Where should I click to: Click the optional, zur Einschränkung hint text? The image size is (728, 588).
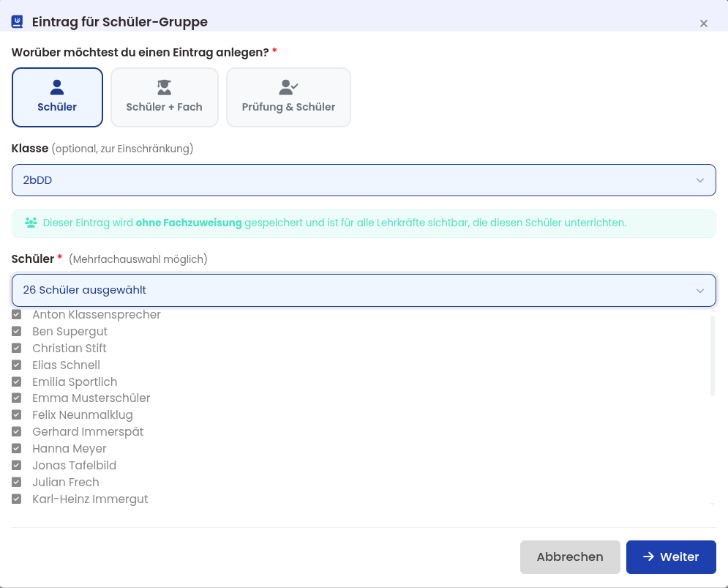point(123,149)
